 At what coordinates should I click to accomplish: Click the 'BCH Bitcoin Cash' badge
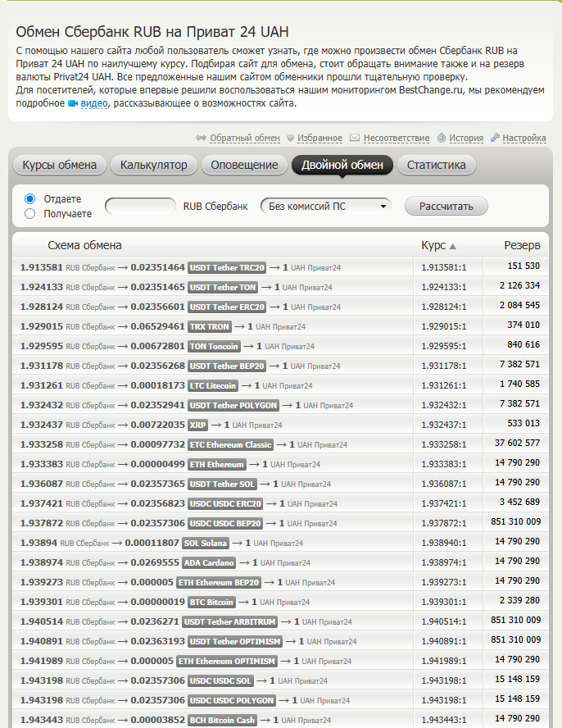click(222, 720)
